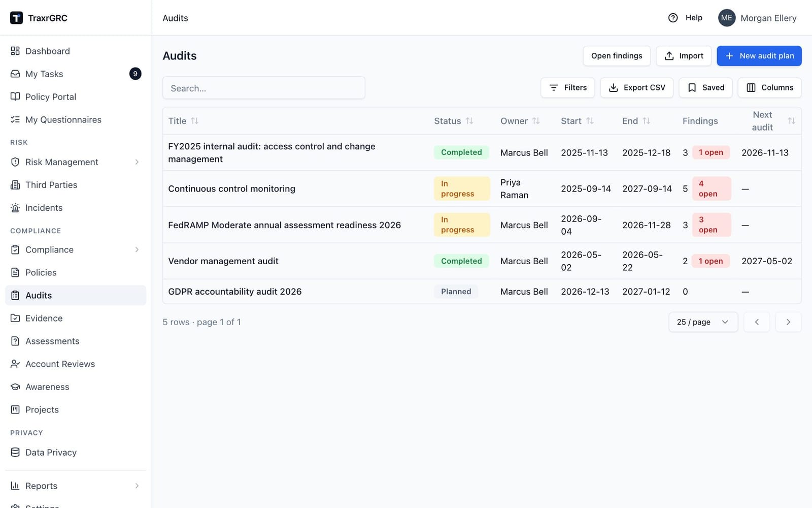Click the New audit plan button
The width and height of the screenshot is (812, 508).
click(x=759, y=56)
